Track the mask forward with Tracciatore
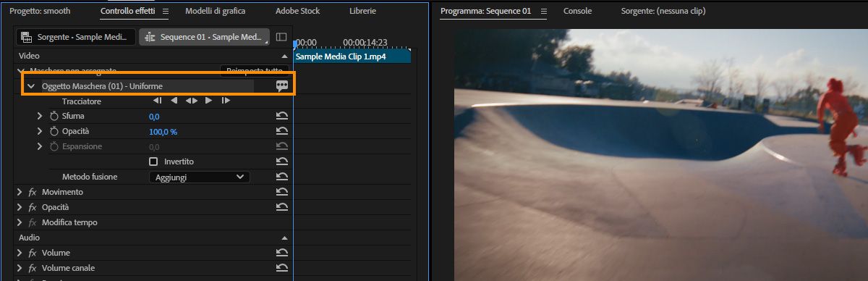This screenshot has width=868, height=281. tap(208, 101)
